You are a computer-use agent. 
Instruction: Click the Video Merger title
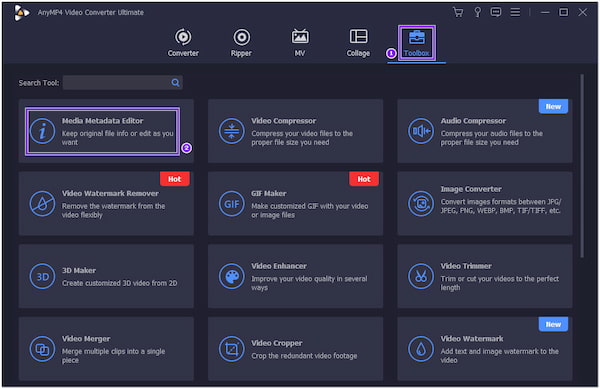click(x=86, y=339)
